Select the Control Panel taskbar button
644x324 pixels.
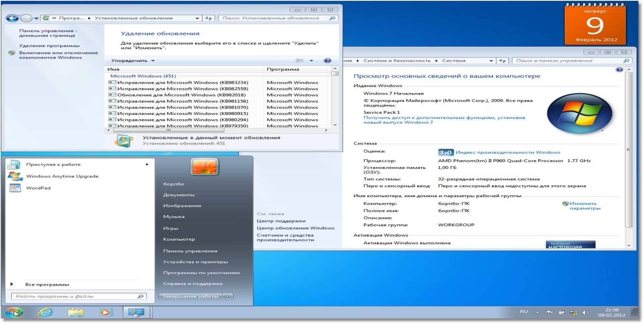136,312
